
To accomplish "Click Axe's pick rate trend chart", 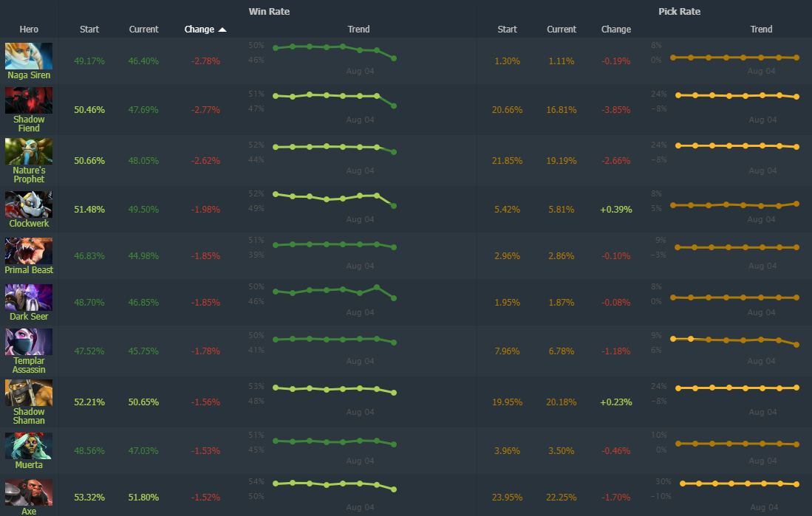I will (x=740, y=484).
